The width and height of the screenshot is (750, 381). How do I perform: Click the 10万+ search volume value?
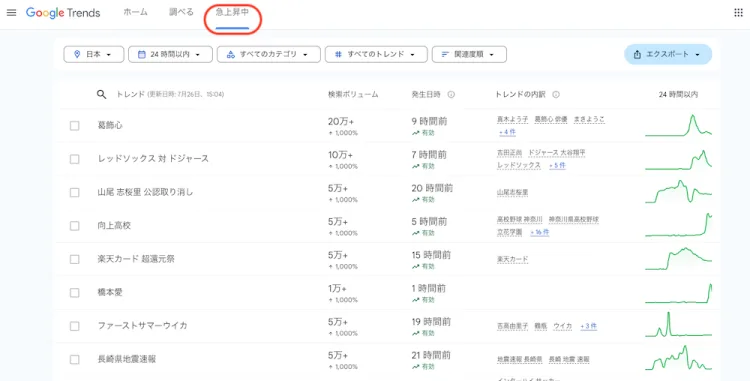(341, 155)
